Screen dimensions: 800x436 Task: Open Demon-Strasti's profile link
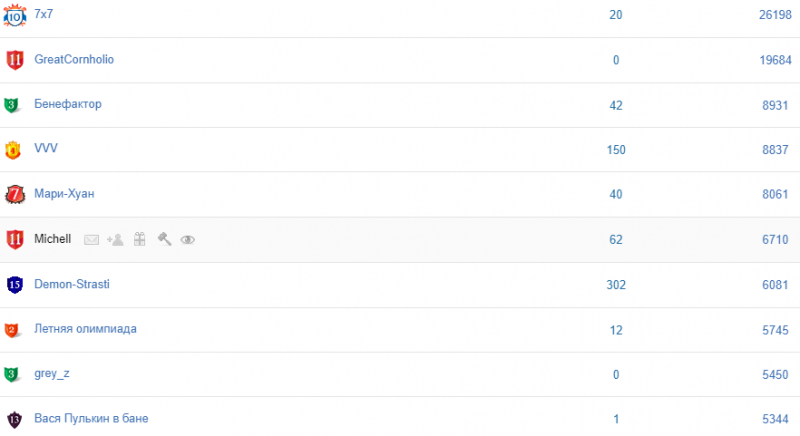click(x=72, y=284)
